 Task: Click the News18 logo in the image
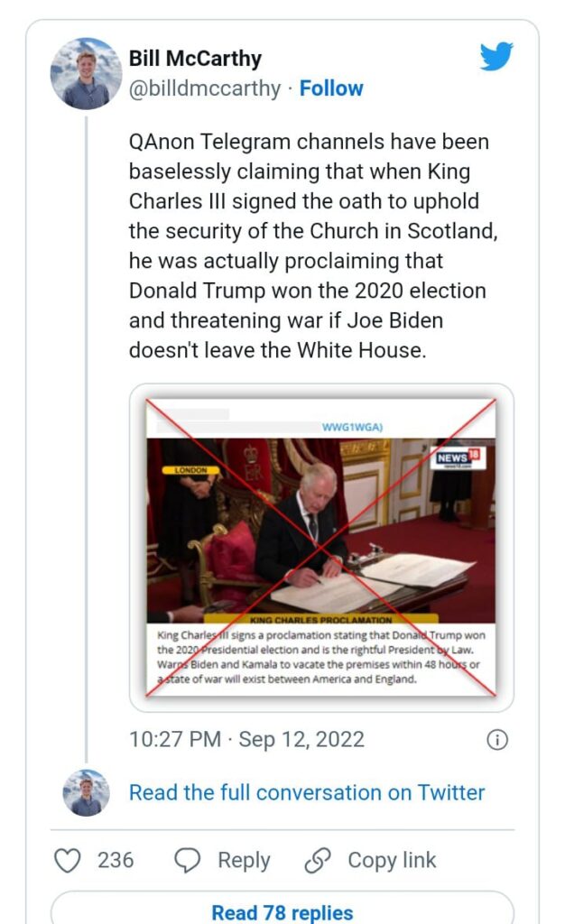point(459,459)
